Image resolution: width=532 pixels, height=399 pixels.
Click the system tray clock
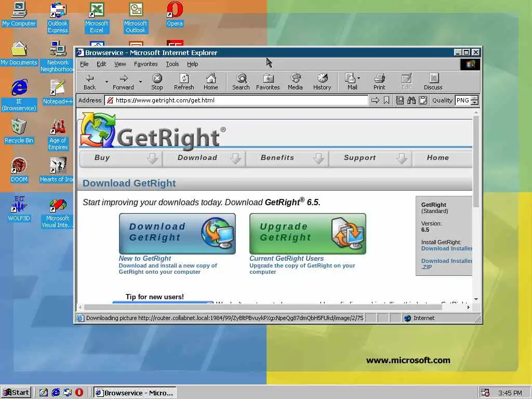pos(510,393)
